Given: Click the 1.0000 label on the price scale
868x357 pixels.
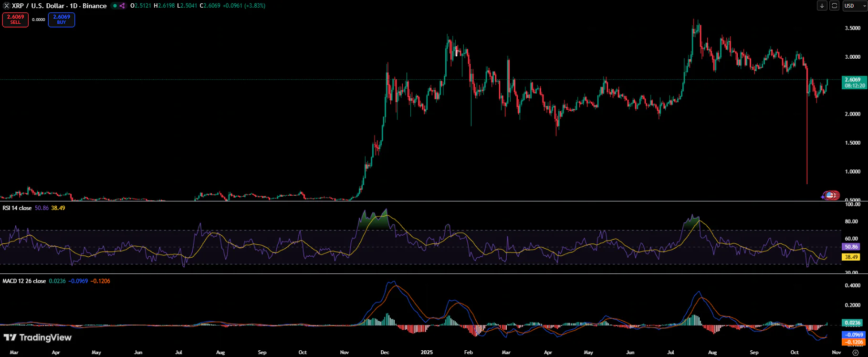Looking at the screenshot, I should click(x=853, y=171).
